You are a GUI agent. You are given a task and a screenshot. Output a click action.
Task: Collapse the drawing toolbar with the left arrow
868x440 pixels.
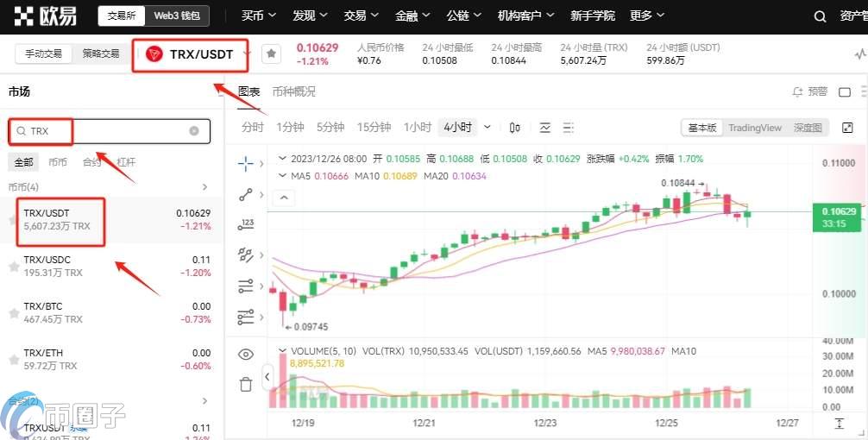pyautogui.click(x=267, y=377)
